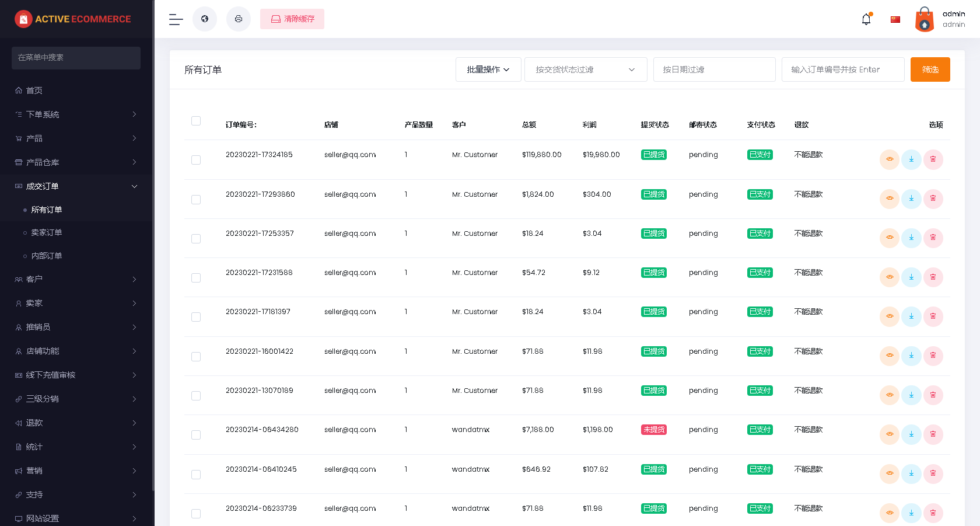View order 20230221-17324185 with eye icon
The image size is (980, 526).
pos(890,159)
